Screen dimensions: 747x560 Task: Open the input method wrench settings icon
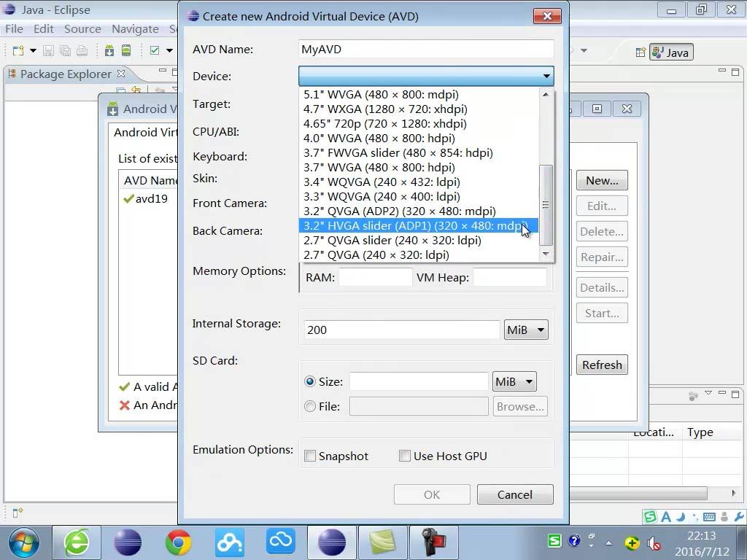click(739, 517)
